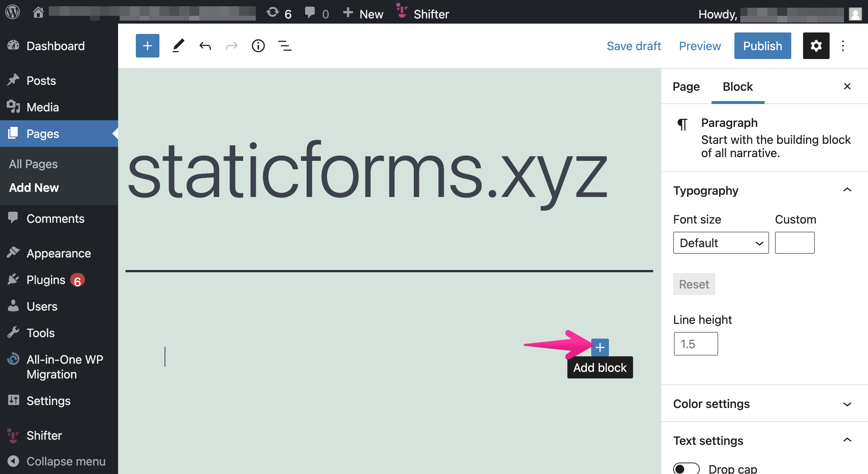This screenshot has width=868, height=474.
Task: Switch to the Page tab
Action: click(x=686, y=86)
